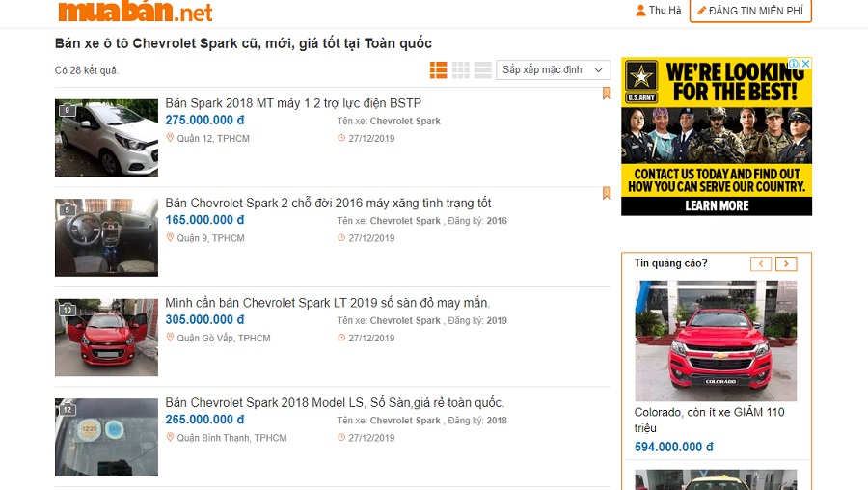The width and height of the screenshot is (868, 490).
Task: Open listing Bán Spark 2018 MT máy 1.2
Action: 293,103
